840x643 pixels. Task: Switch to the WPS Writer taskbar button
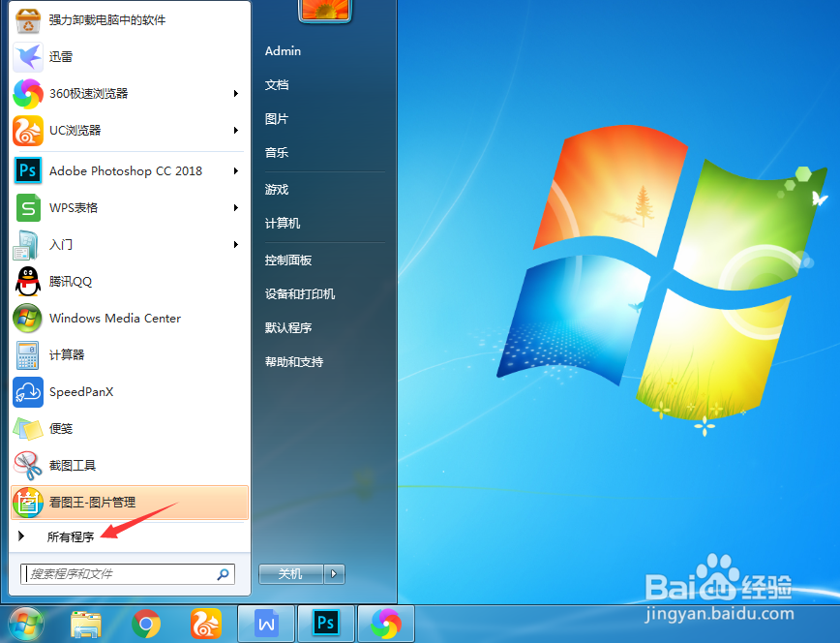[266, 624]
